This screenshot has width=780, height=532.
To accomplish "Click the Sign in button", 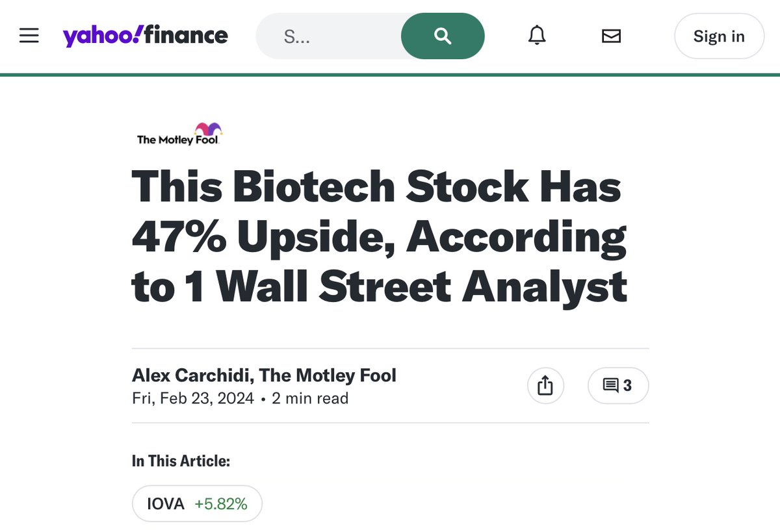I will pos(719,36).
